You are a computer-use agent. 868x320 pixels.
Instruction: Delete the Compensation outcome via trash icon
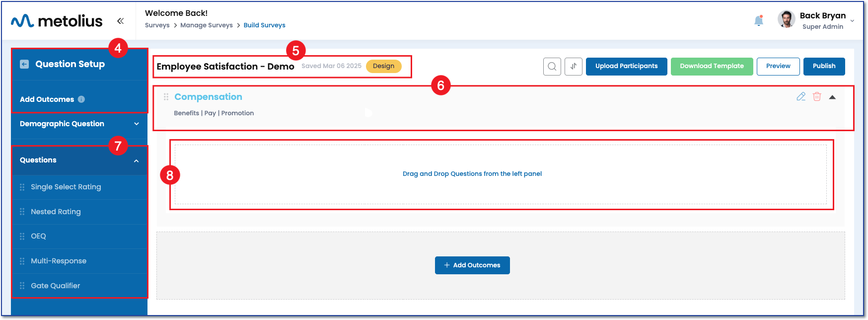tap(817, 97)
